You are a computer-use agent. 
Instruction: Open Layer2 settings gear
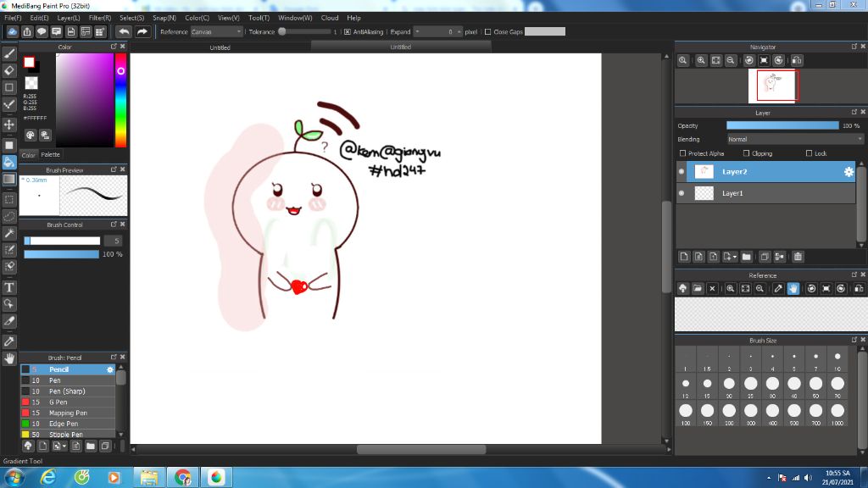click(x=849, y=172)
